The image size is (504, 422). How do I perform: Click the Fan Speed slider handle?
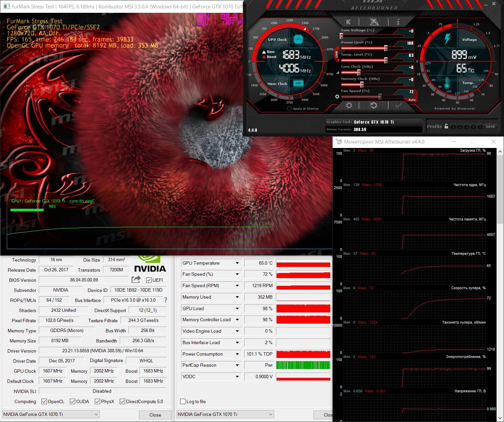pos(380,97)
